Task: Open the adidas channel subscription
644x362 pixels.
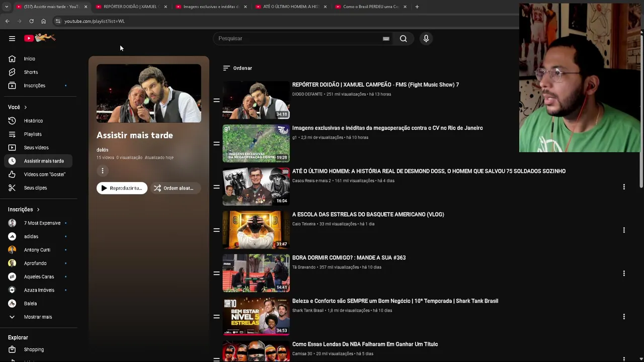Action: 39,236
